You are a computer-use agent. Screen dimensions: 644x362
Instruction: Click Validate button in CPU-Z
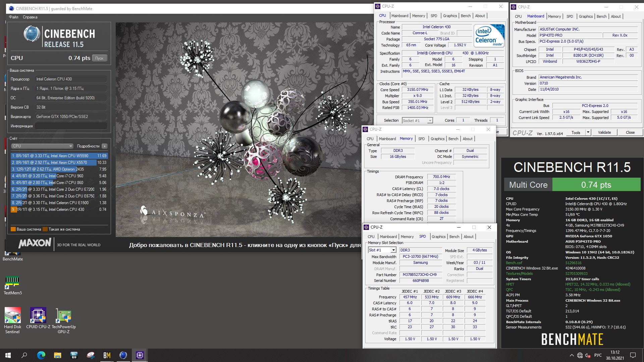click(604, 132)
